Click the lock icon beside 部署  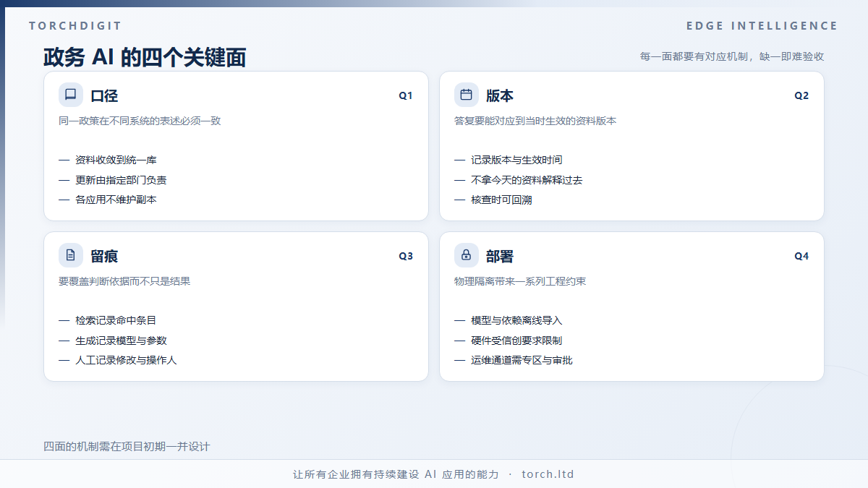(x=467, y=255)
